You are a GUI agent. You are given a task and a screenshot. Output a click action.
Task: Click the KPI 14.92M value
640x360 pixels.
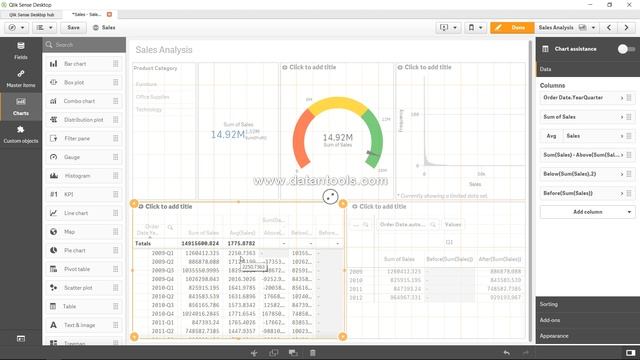pos(228,134)
